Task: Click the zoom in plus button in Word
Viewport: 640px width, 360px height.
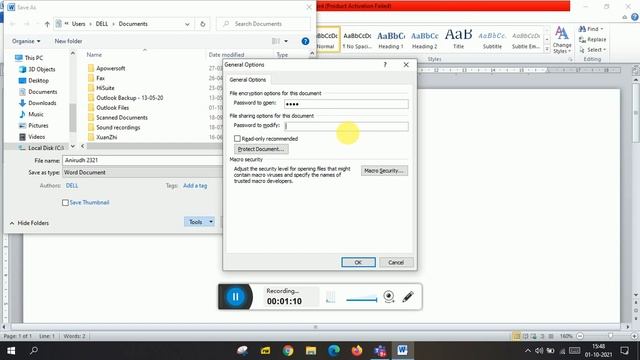Action: 634,336
